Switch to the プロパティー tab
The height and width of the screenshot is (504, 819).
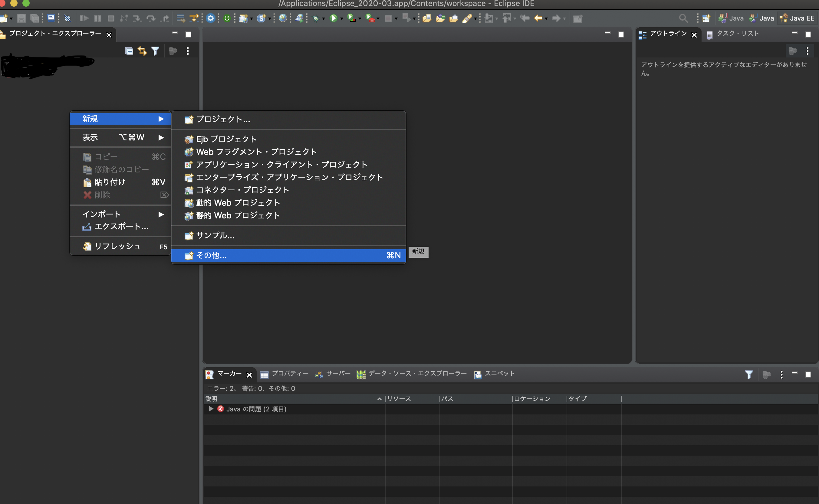coord(284,374)
